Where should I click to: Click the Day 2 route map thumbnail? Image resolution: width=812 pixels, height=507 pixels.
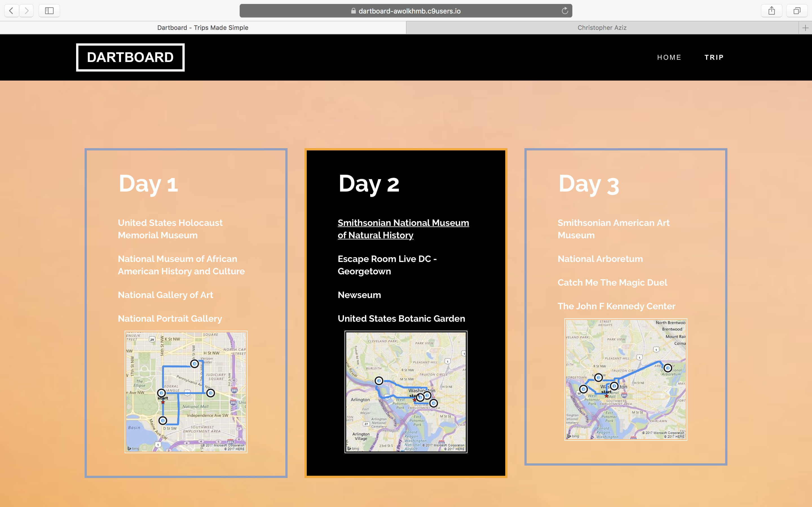tap(406, 392)
